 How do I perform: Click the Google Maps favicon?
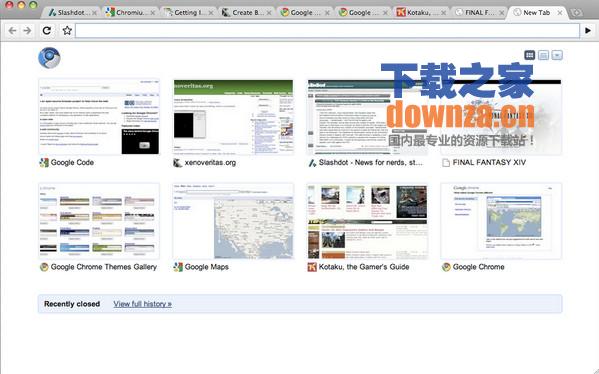(178, 267)
